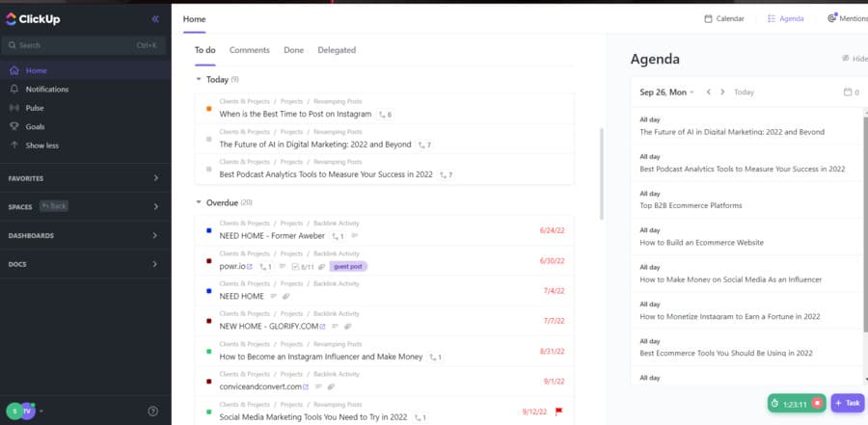Screen dimensions: 868x425
Task: Collapse the Today task group
Action: (199, 79)
